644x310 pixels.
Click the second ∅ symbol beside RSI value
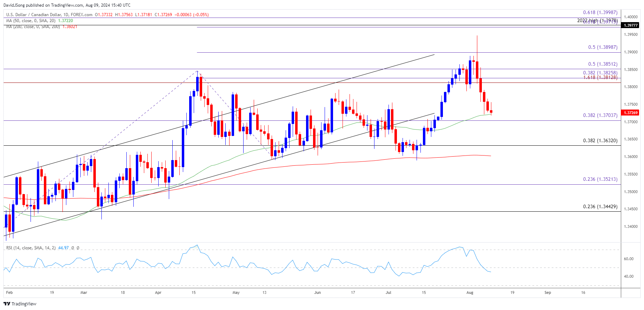point(78,248)
